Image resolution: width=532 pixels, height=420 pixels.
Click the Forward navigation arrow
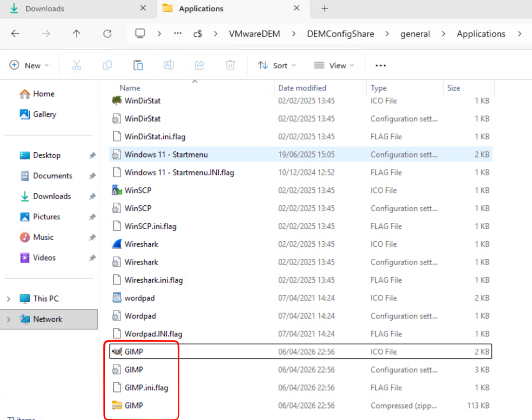[x=46, y=34]
